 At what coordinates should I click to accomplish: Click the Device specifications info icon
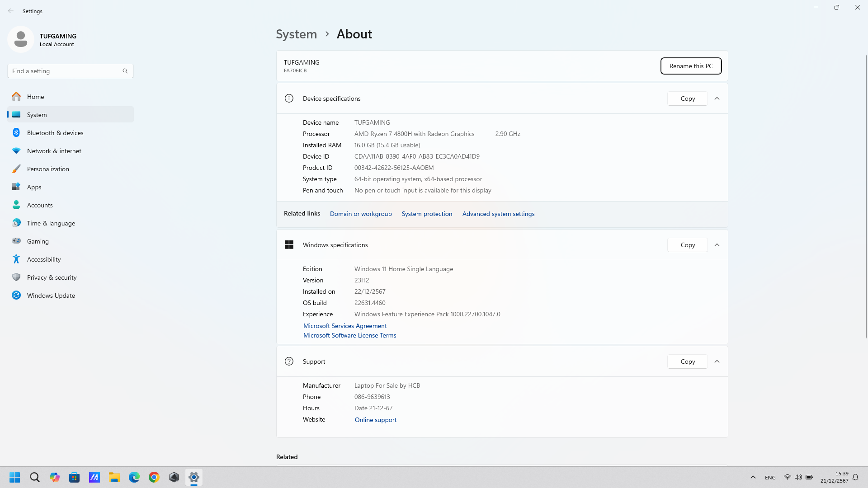(x=289, y=99)
